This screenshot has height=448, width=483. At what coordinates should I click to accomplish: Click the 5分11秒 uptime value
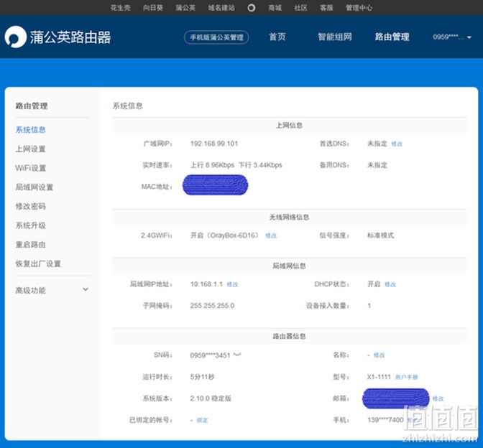202,377
